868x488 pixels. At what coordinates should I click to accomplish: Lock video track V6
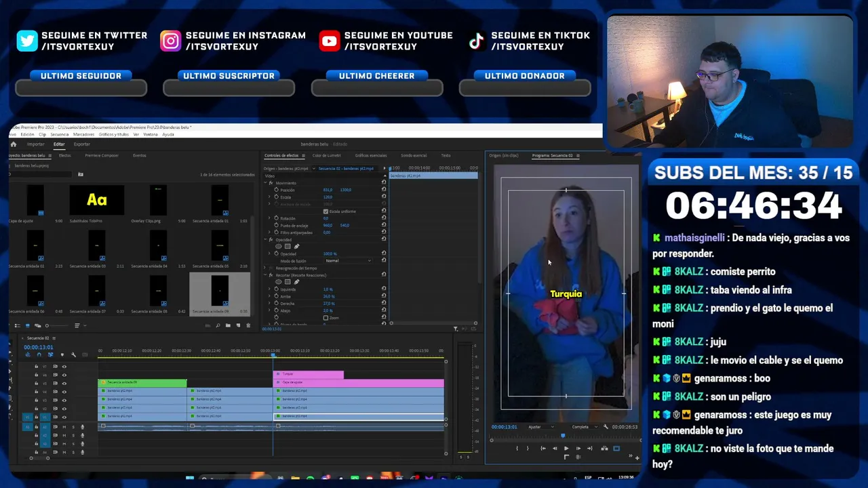point(37,375)
